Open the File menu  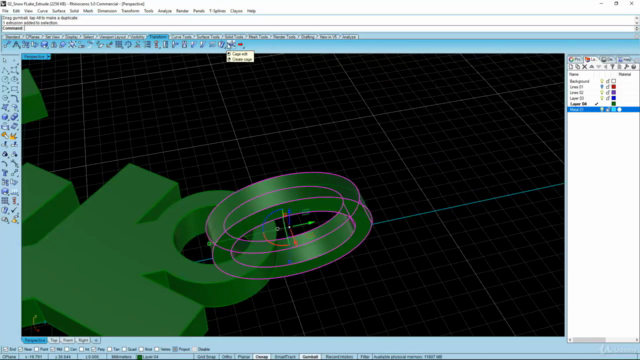(5, 11)
